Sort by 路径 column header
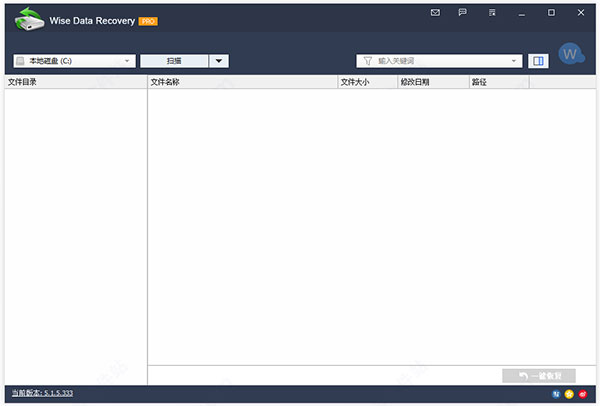This screenshot has height=406, width=600. pos(499,82)
